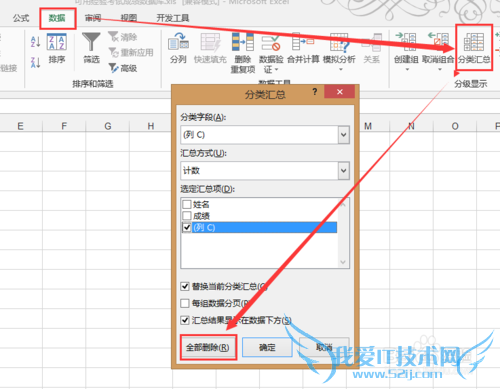
Task: Expand the 汇总方式 dropdown
Action: [x=344, y=171]
